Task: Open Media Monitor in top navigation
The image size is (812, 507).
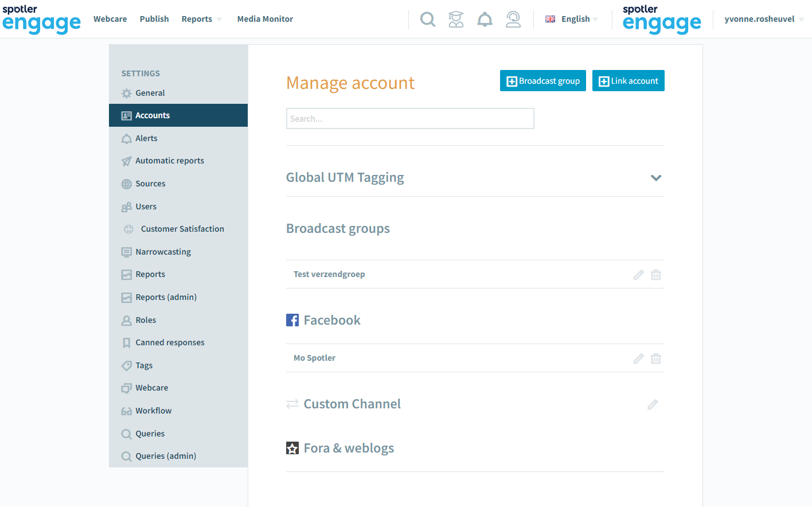Action: pos(265,19)
